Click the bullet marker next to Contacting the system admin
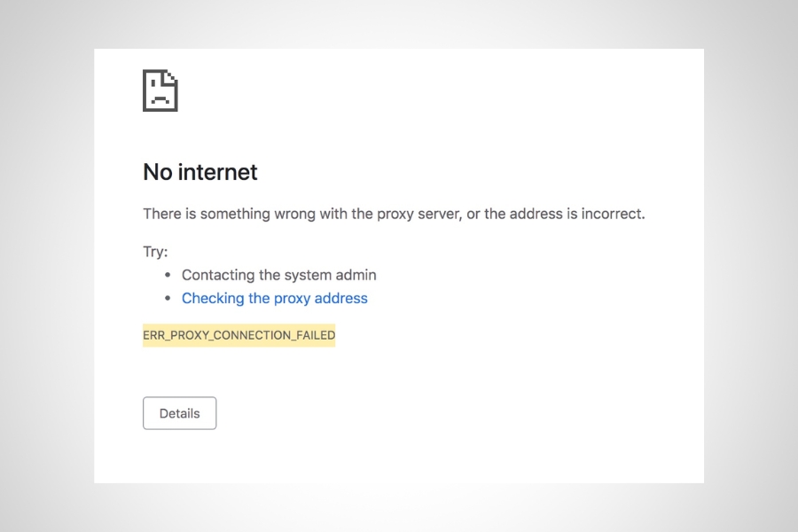This screenshot has height=532, width=798. click(x=168, y=275)
